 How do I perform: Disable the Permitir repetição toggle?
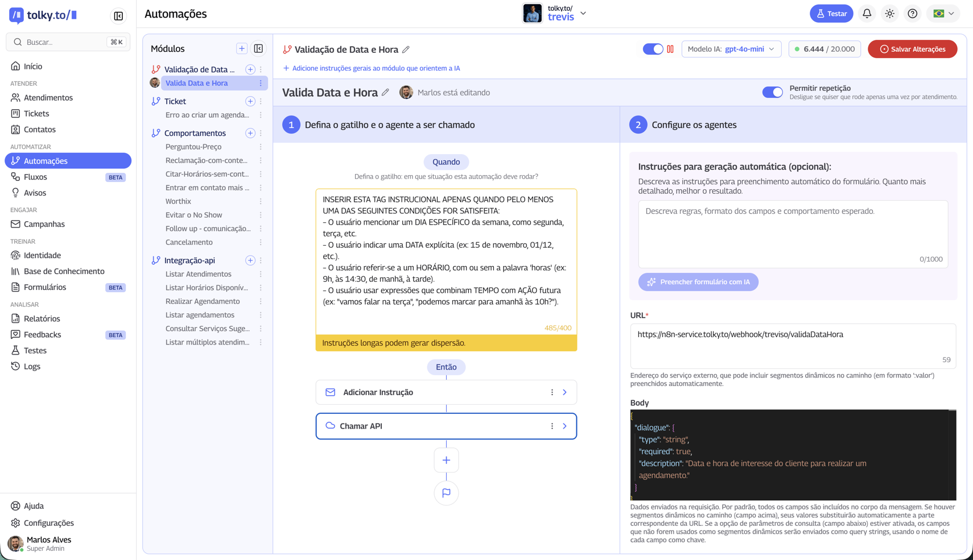[x=772, y=92]
